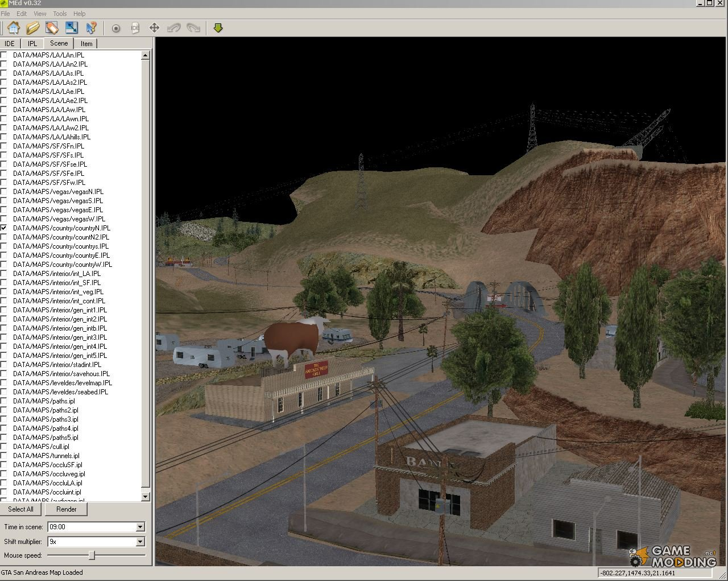Select DATA/MAPS/interior/stadint.IPL list entry

57,364
